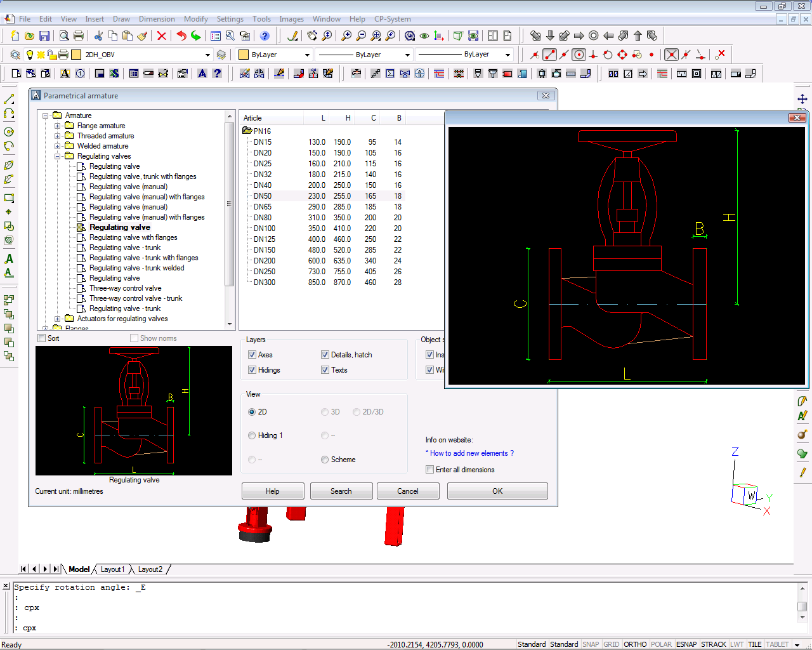Select the Scheme radio button

[325, 460]
